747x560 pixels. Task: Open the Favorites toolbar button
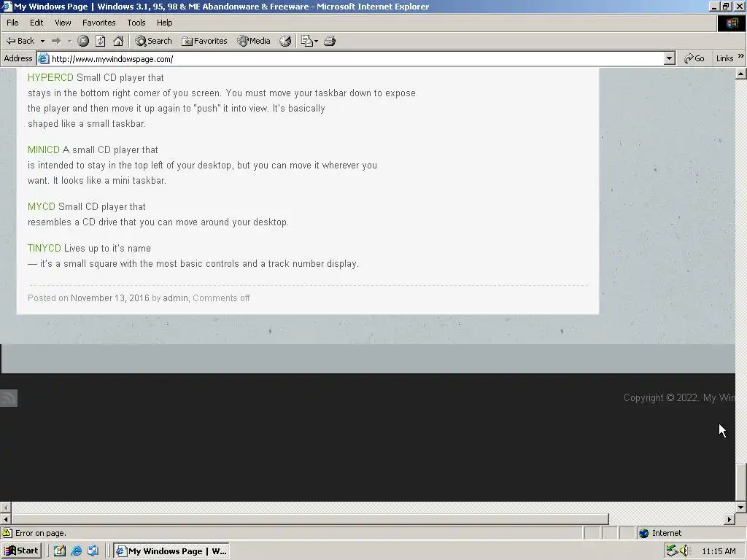tap(204, 41)
